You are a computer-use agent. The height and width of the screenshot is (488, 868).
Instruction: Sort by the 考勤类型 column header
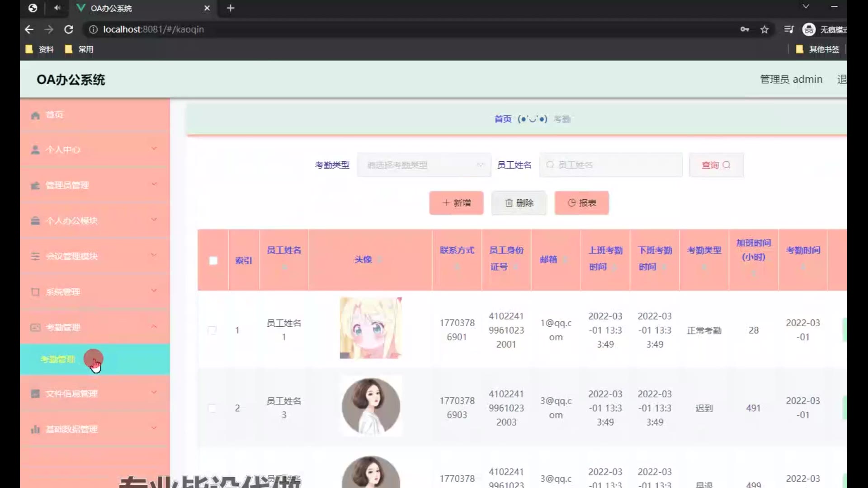click(x=704, y=259)
